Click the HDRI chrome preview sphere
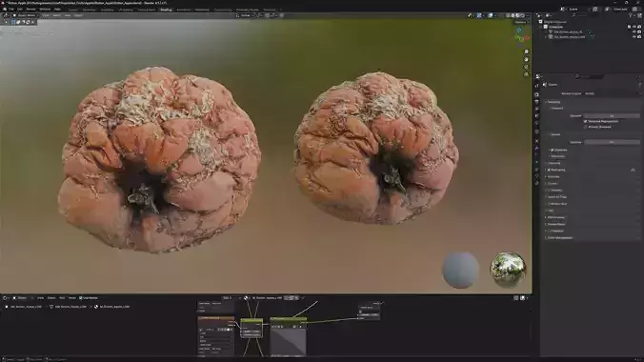The height and width of the screenshot is (362, 644). (x=508, y=270)
